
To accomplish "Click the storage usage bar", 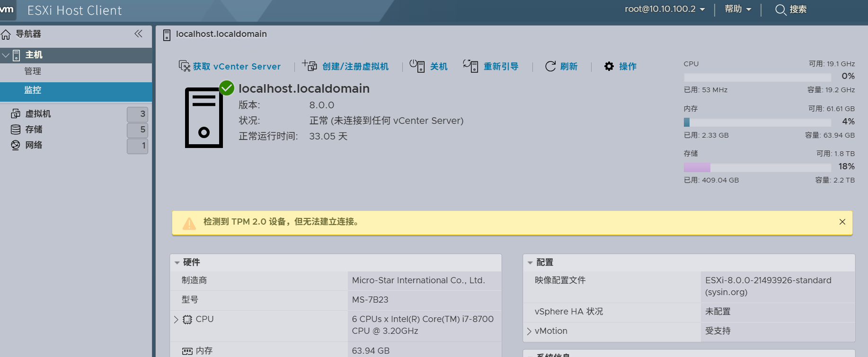I will coord(757,167).
